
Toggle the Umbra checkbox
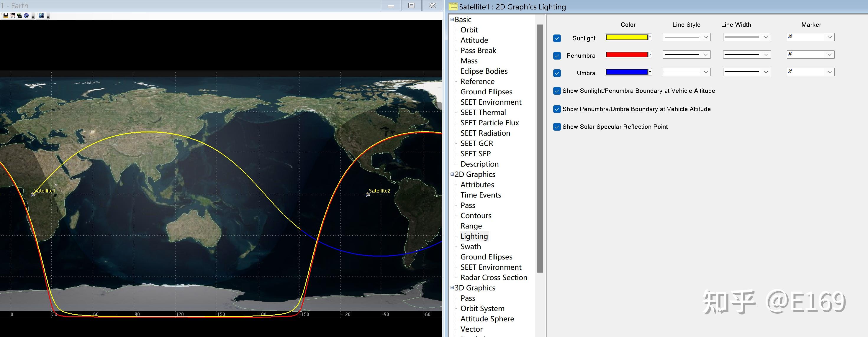(x=557, y=73)
